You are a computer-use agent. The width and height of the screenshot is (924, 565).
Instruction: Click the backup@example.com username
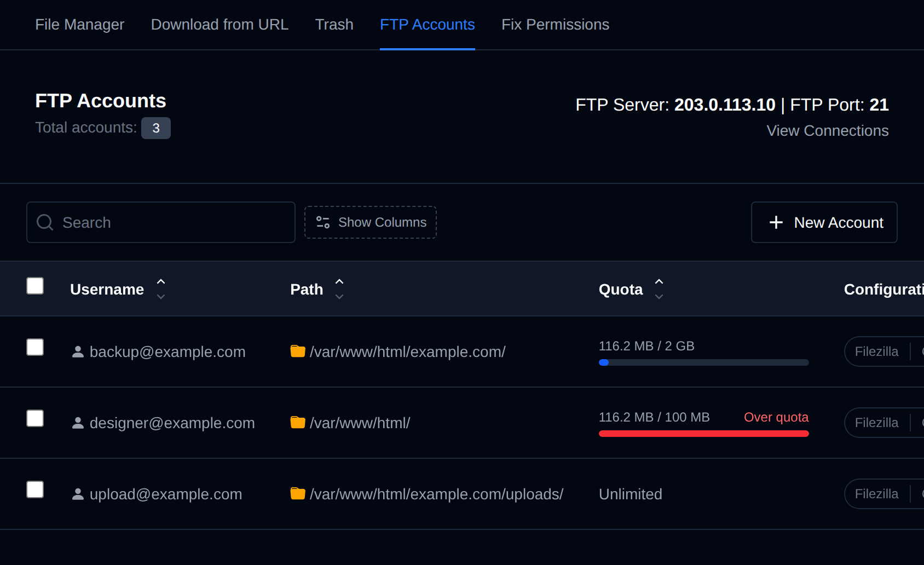168,351
